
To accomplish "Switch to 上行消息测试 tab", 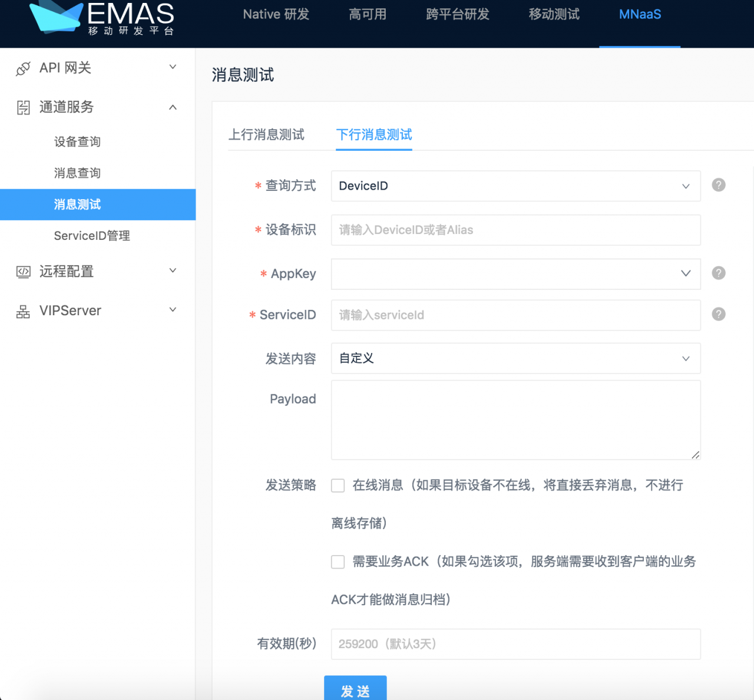I will point(266,135).
